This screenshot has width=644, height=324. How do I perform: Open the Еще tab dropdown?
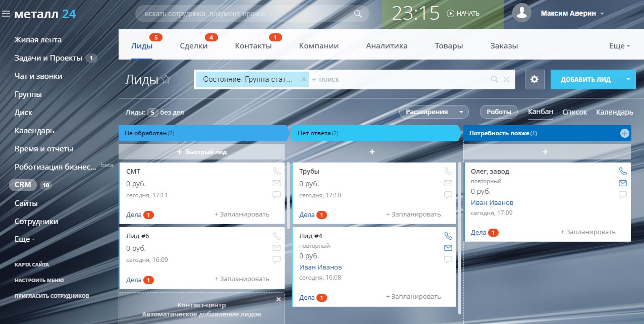click(x=619, y=46)
